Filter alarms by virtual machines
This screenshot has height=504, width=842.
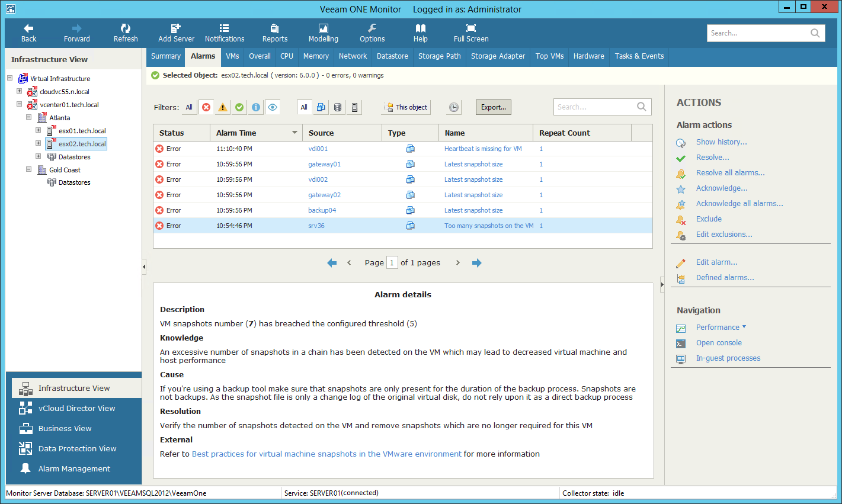[321, 107]
